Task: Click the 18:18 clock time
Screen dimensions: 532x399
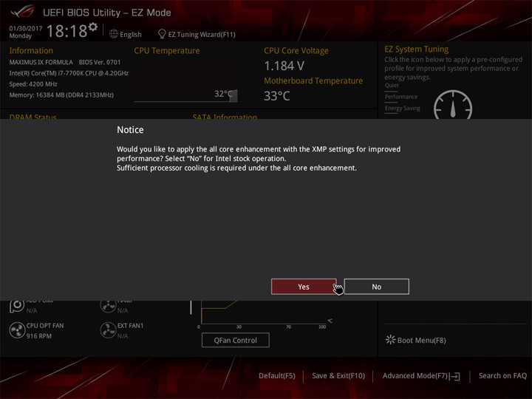Action: point(66,31)
